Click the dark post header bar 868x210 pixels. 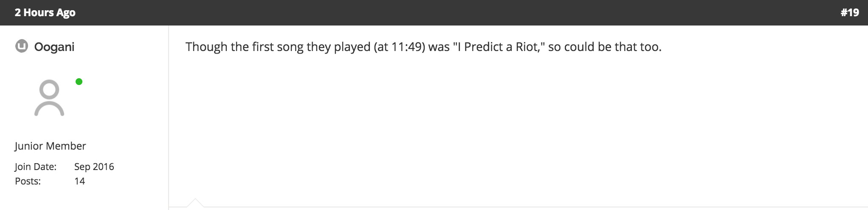click(x=434, y=13)
